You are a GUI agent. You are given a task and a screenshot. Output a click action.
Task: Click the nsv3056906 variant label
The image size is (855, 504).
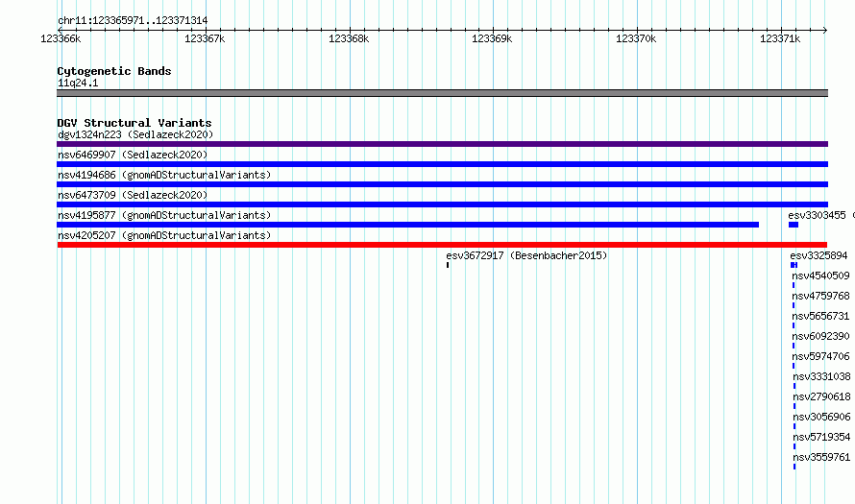(821, 417)
